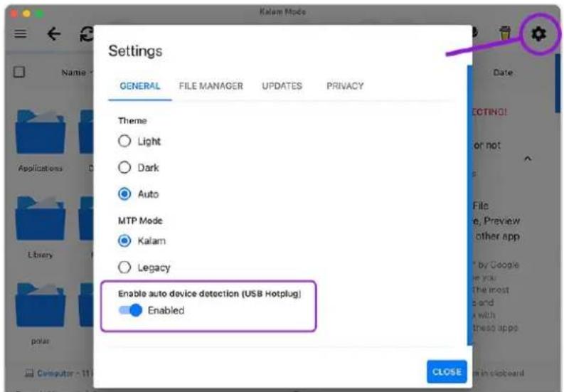
Task: Click the Date column header
Action: coord(503,73)
